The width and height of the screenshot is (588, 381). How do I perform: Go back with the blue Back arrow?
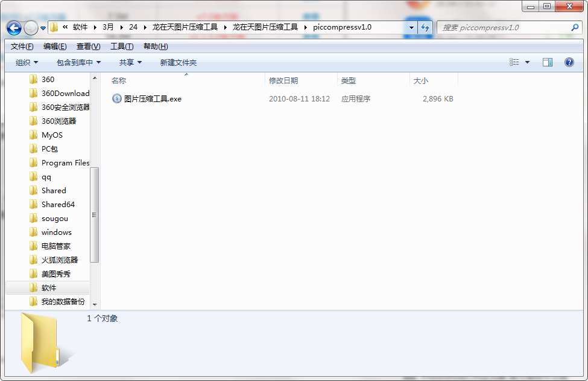tap(14, 28)
